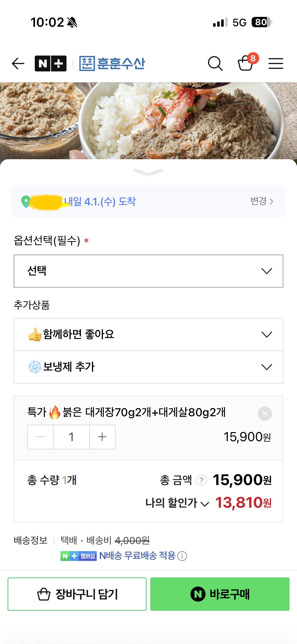This screenshot has width=297, height=644.
Task: Open the 선택 option dropdown
Action: click(x=148, y=271)
